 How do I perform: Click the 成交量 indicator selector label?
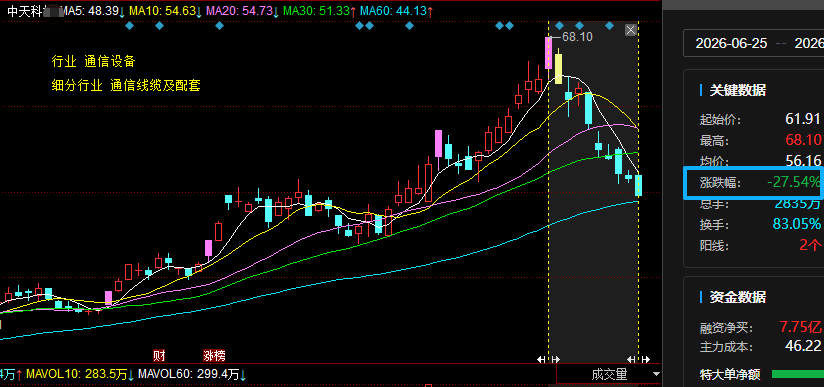pos(610,374)
